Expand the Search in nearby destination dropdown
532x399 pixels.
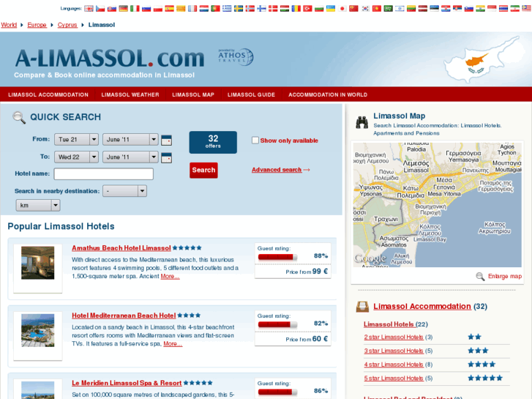125,191
